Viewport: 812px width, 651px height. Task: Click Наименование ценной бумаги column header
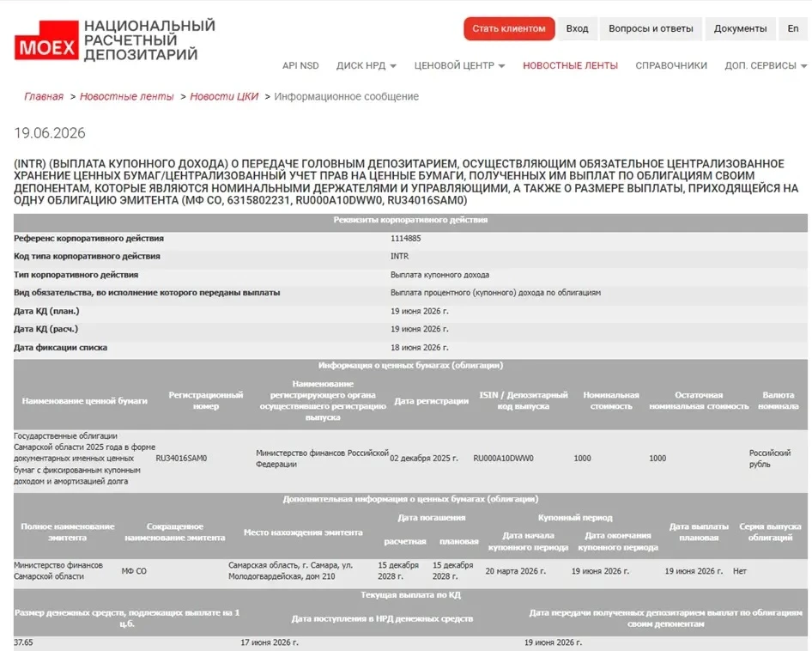click(x=84, y=401)
